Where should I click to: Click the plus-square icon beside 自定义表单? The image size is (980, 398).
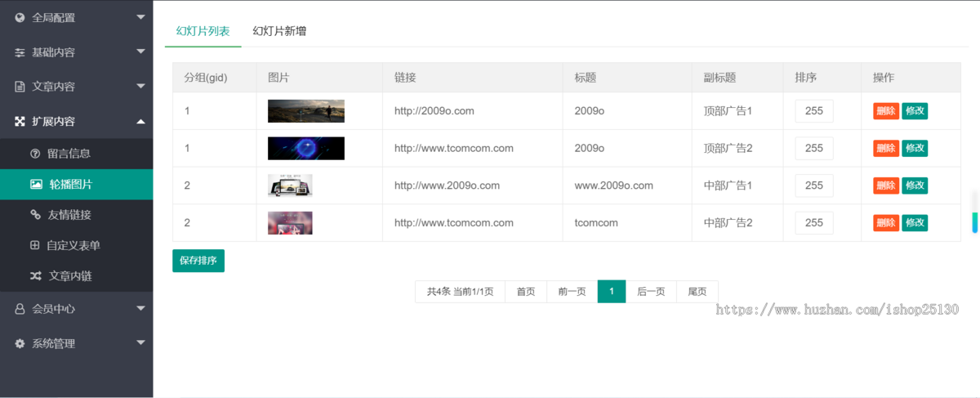coord(34,245)
